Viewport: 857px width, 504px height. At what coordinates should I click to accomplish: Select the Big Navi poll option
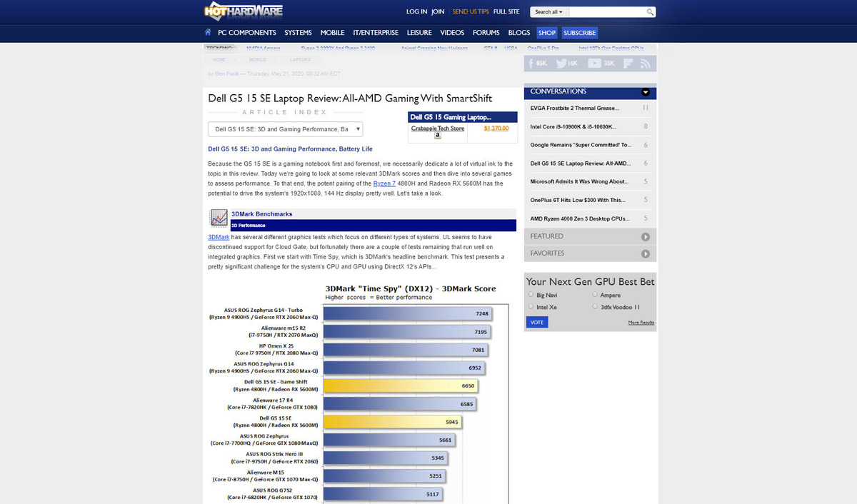point(531,294)
